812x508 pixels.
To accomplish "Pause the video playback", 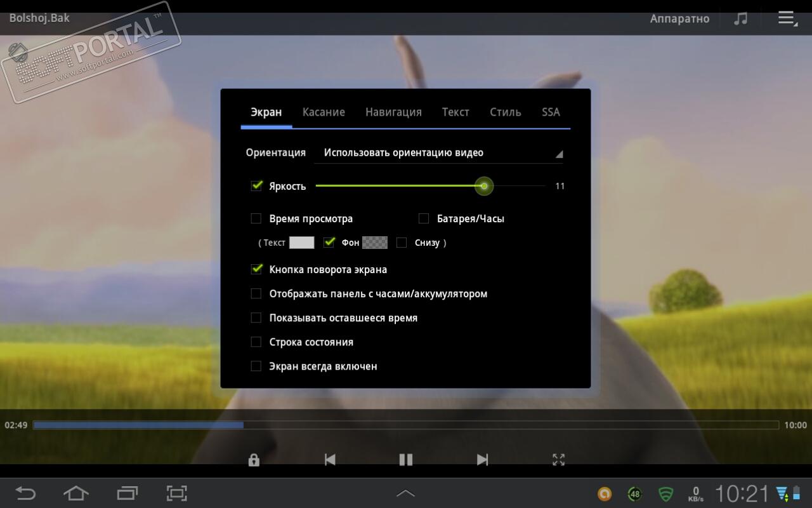I will (x=406, y=460).
